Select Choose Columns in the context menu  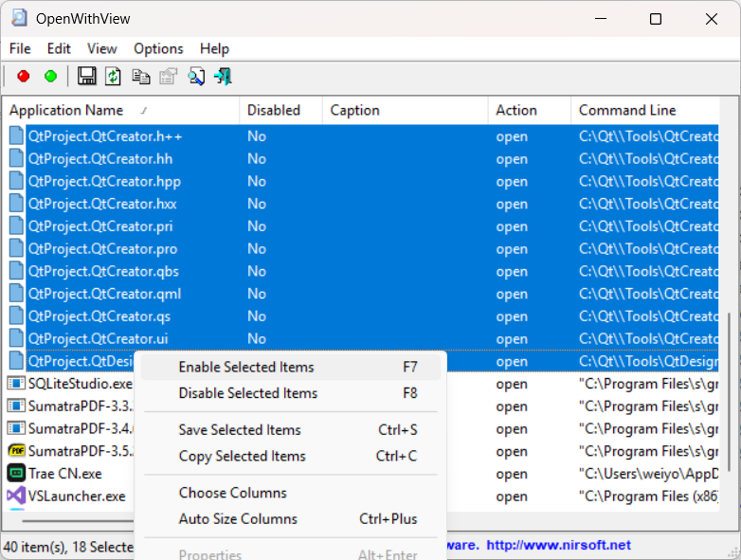pyautogui.click(x=291, y=493)
